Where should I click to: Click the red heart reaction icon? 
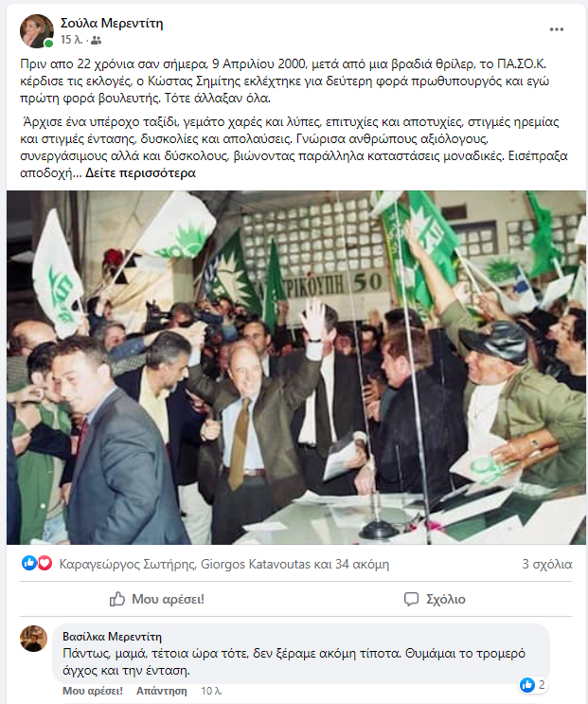point(45,563)
